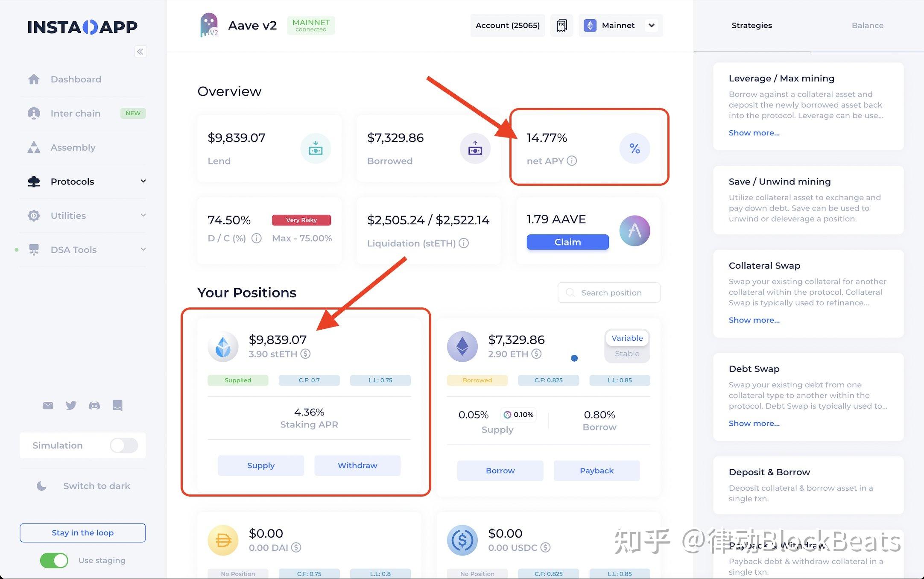Click Claim AAVE rewards button

click(567, 242)
